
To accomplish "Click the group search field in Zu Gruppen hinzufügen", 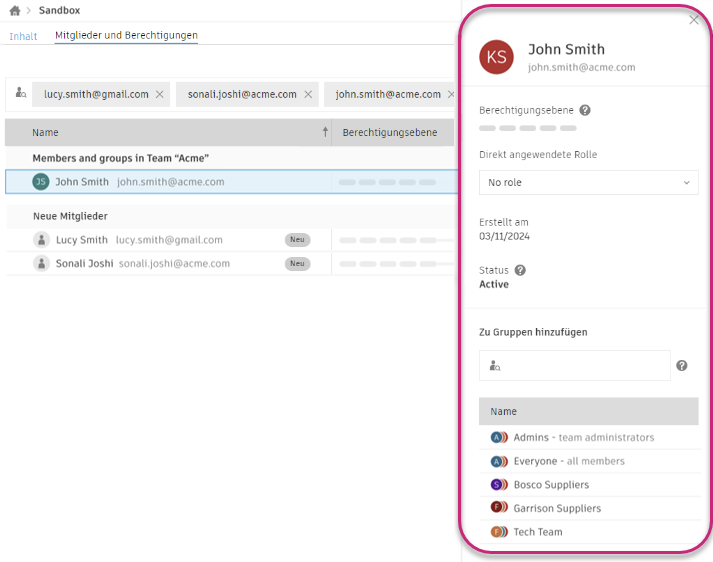I will point(574,365).
